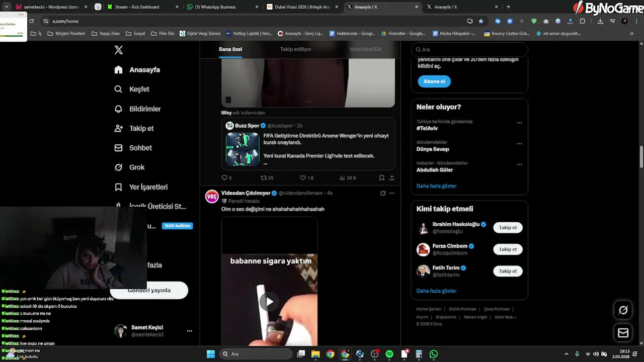
Task: Open Grok in the sidebar
Action: tap(130, 167)
